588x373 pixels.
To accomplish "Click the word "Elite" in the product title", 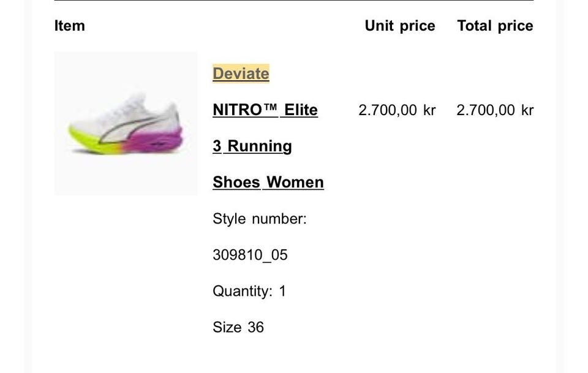I will pos(300,110).
